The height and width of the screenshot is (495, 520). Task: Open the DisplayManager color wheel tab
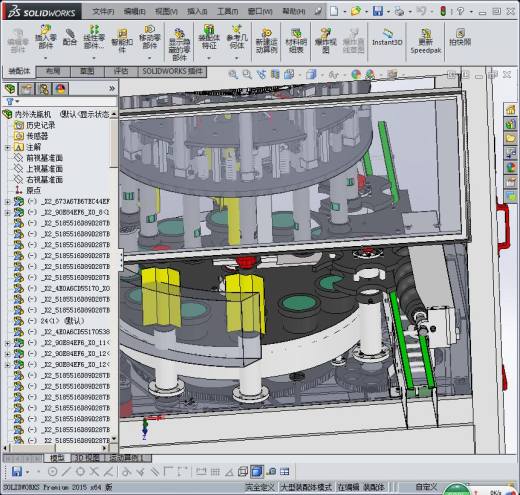tap(60, 89)
